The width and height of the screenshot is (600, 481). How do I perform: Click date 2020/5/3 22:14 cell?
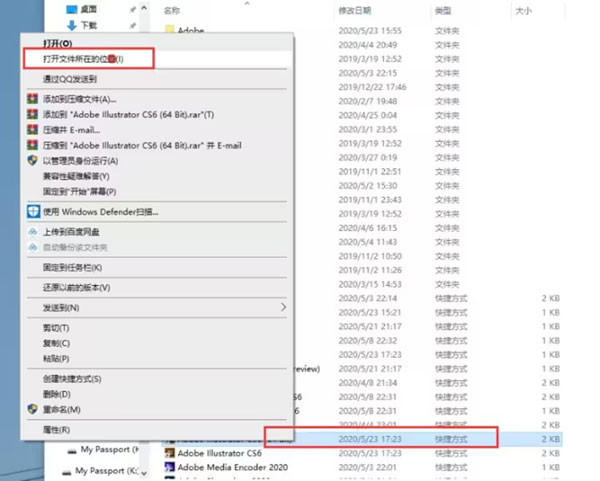pyautogui.click(x=367, y=298)
